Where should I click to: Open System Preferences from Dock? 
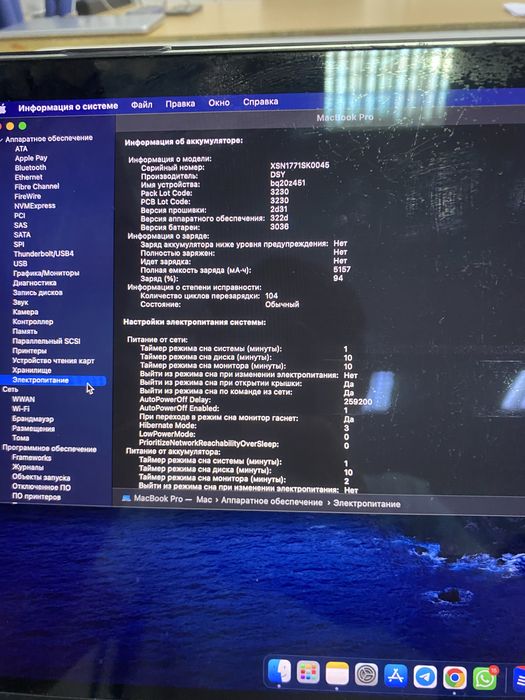point(367,675)
